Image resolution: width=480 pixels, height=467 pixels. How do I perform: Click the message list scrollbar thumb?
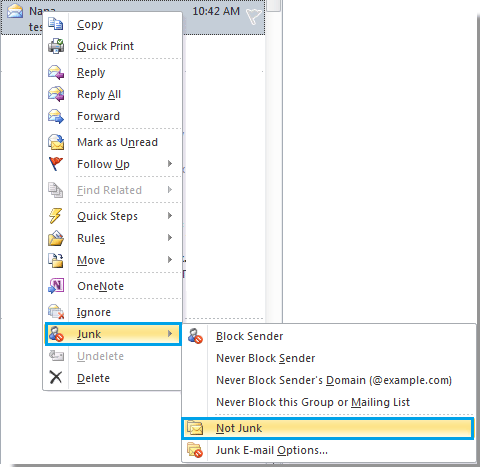tap(274, 5)
